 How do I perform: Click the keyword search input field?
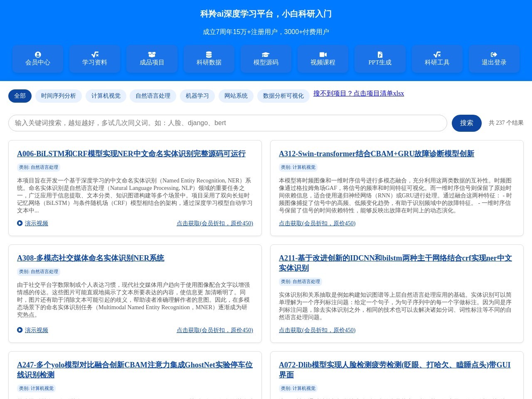point(227,123)
